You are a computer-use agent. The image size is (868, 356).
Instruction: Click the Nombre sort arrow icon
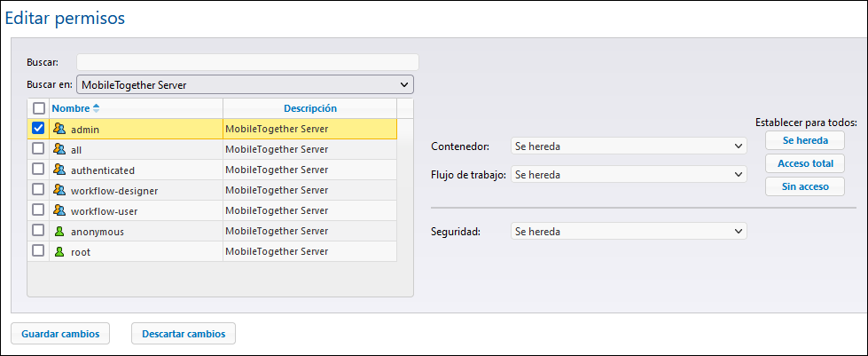[x=97, y=108]
